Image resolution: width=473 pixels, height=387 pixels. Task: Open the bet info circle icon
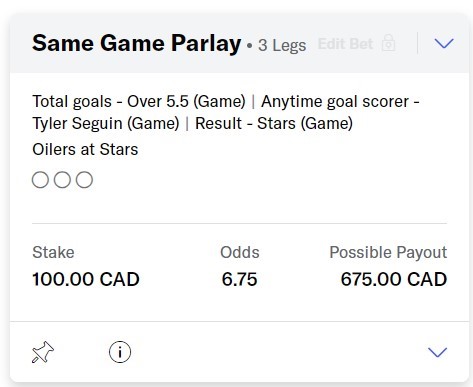[x=120, y=352]
